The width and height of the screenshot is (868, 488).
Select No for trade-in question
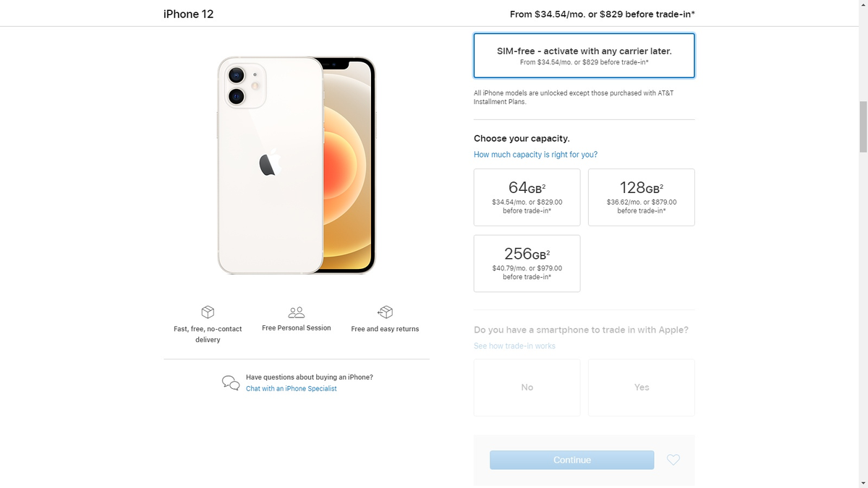coord(527,387)
